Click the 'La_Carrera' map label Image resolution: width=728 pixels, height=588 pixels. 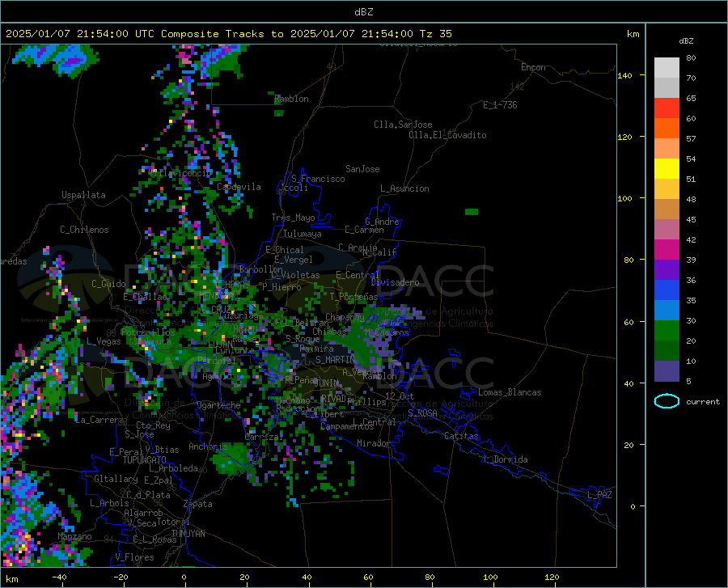click(99, 420)
